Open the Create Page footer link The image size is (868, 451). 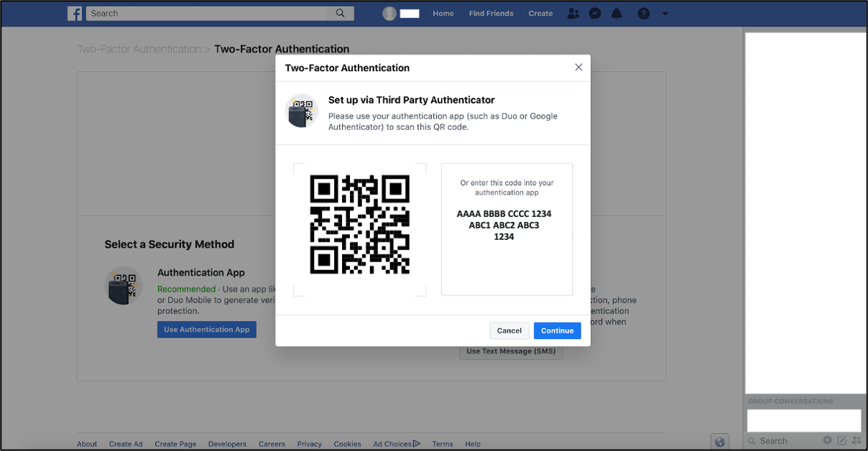pos(175,444)
